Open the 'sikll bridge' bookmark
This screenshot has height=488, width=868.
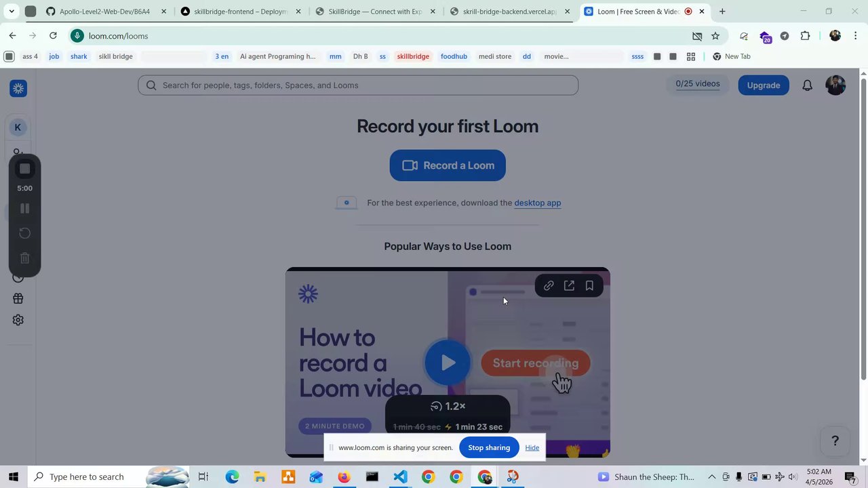tap(116, 56)
